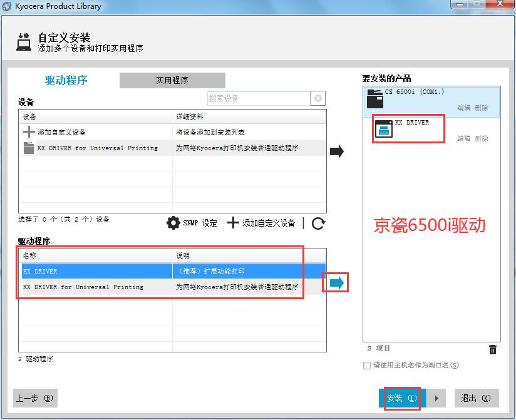Image resolution: width=516 pixels, height=420 pixels.
Task: Click 编辑 for CS 6500i
Action: [x=463, y=108]
